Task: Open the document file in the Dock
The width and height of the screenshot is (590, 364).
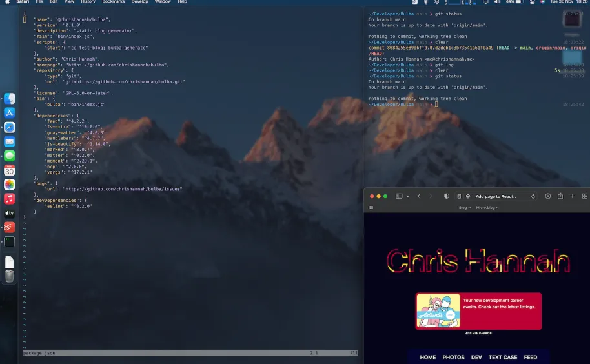Action: (10, 262)
